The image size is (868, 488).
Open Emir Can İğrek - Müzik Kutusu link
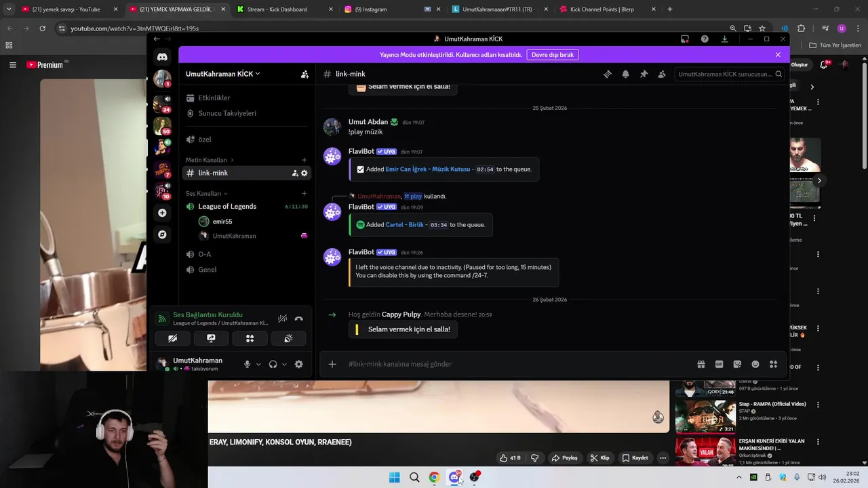[x=427, y=169]
